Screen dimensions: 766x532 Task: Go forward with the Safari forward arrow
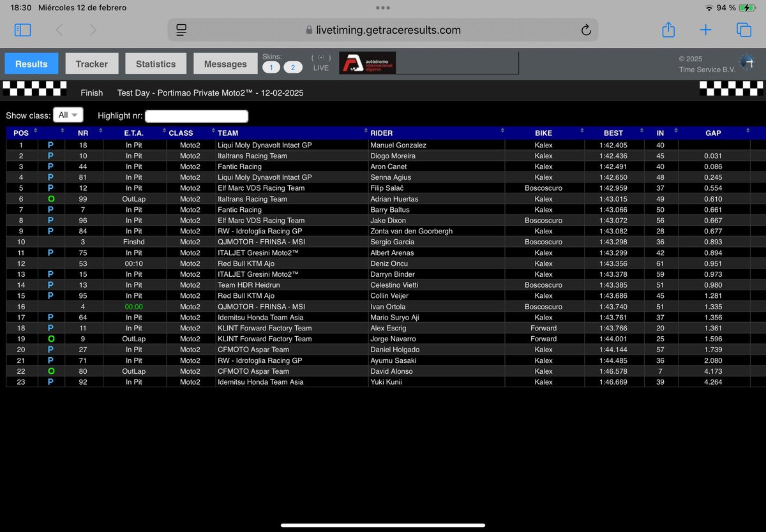pyautogui.click(x=93, y=29)
